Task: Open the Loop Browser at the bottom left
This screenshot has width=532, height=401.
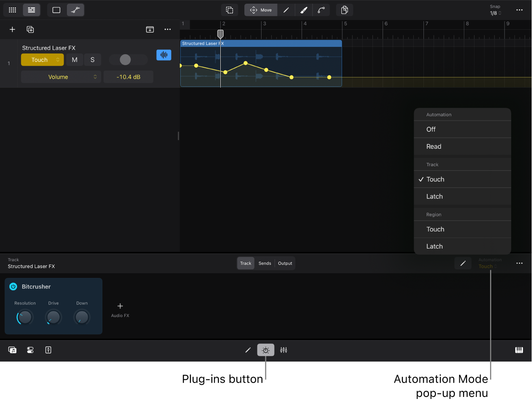Action: (x=12, y=350)
